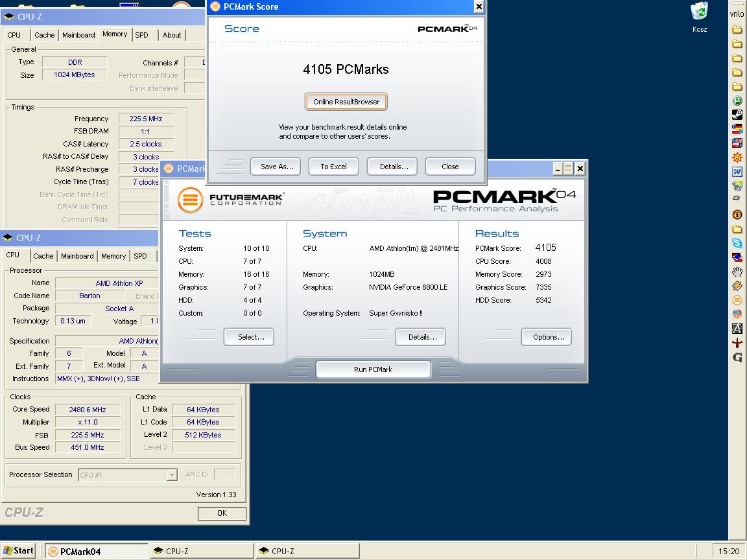Click the HDD Score 5342 value
Viewport: 747px width, 560px height.
[543, 300]
